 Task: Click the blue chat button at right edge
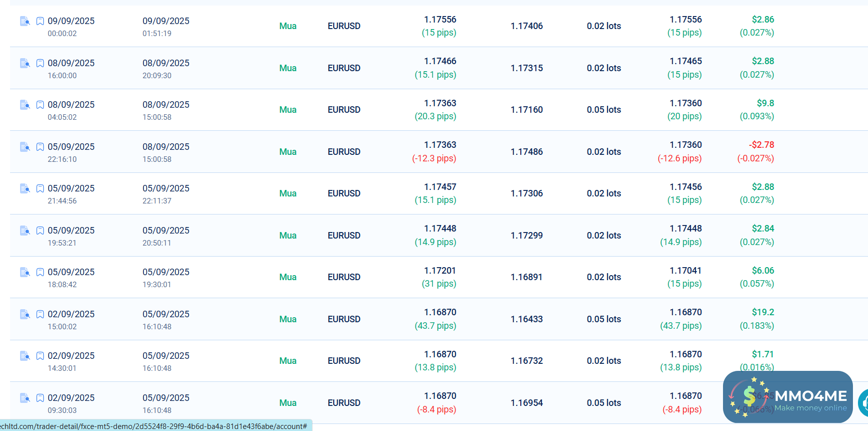(864, 402)
